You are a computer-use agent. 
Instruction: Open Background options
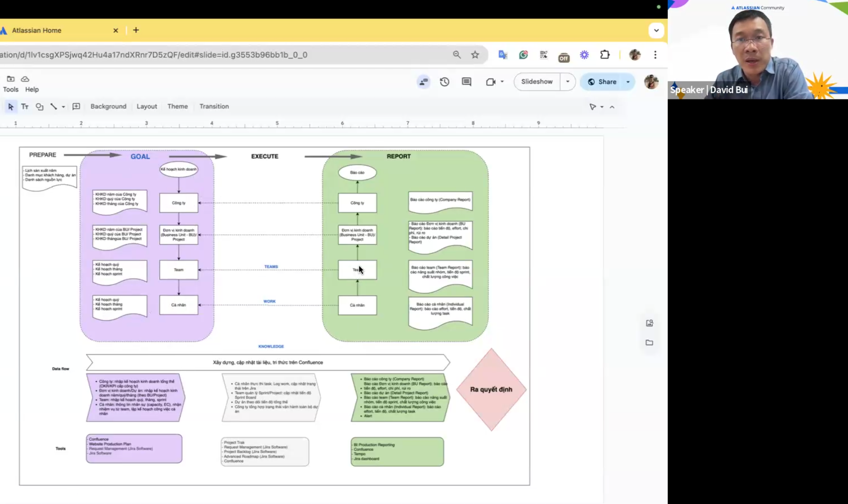[108, 106]
